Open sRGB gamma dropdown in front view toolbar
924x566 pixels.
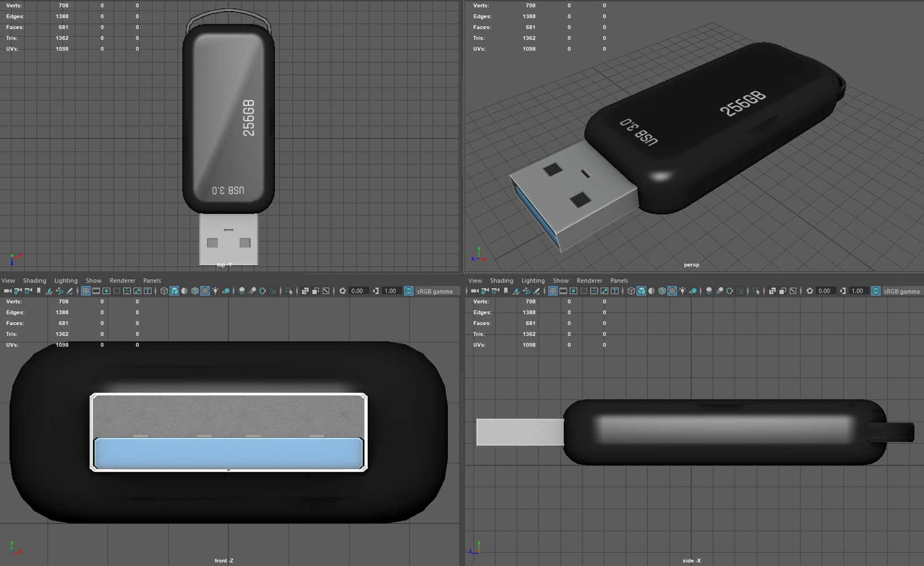pos(437,291)
